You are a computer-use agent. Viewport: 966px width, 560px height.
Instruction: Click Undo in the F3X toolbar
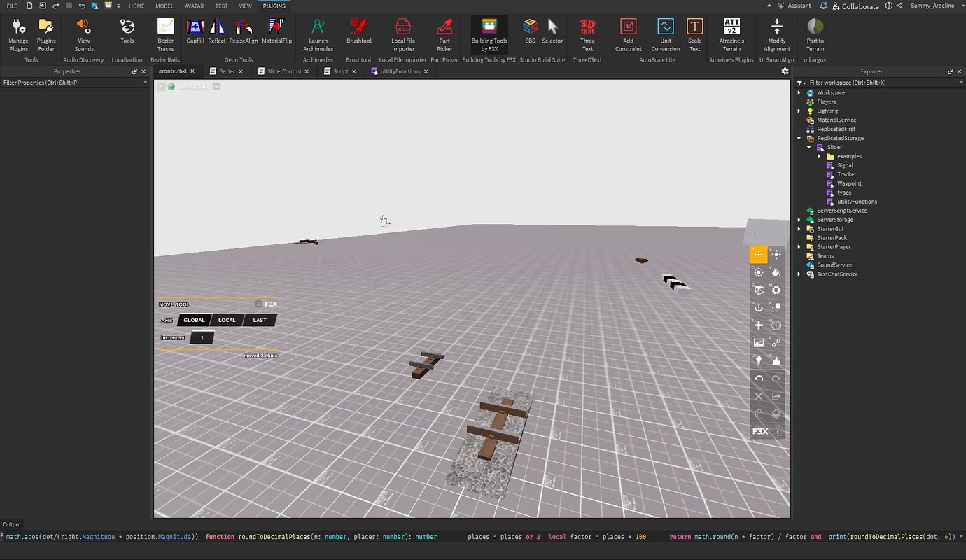[758, 378]
